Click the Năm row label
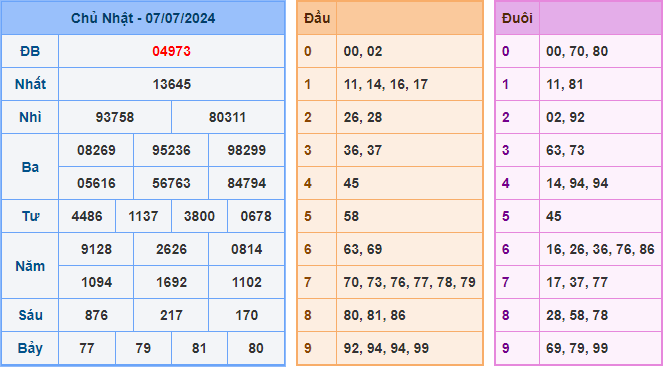664x367 pixels. click(x=30, y=266)
